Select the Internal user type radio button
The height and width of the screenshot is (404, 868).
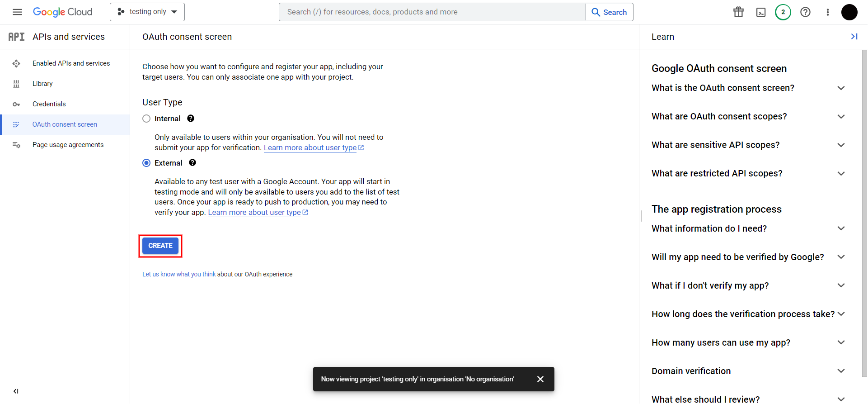click(146, 119)
